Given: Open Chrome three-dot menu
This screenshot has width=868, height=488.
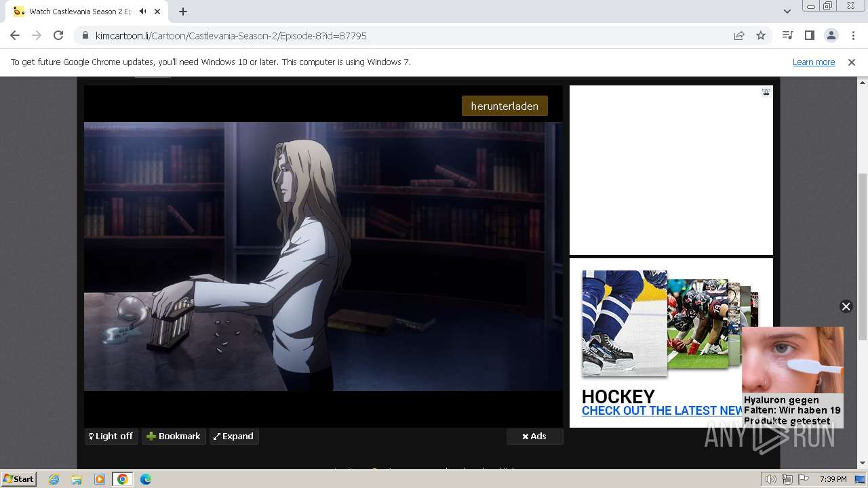Looking at the screenshot, I should point(852,35).
